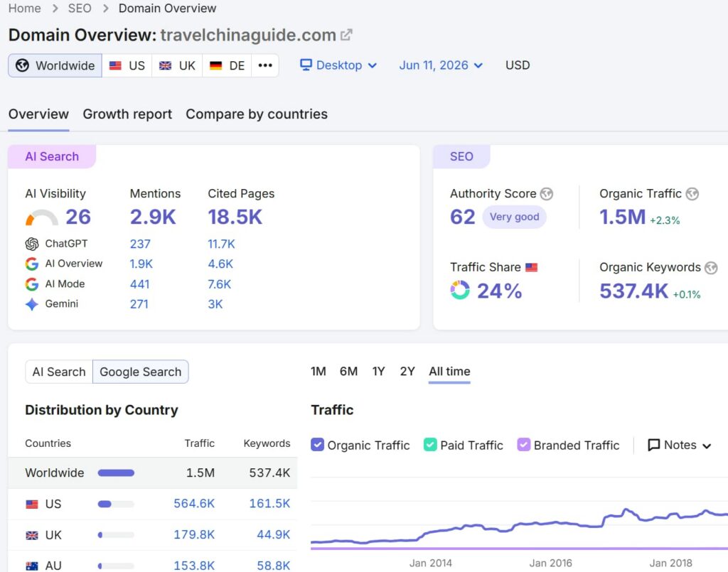Uncheck the Branded Traffic checkbox
The image size is (728, 572).
pos(524,444)
